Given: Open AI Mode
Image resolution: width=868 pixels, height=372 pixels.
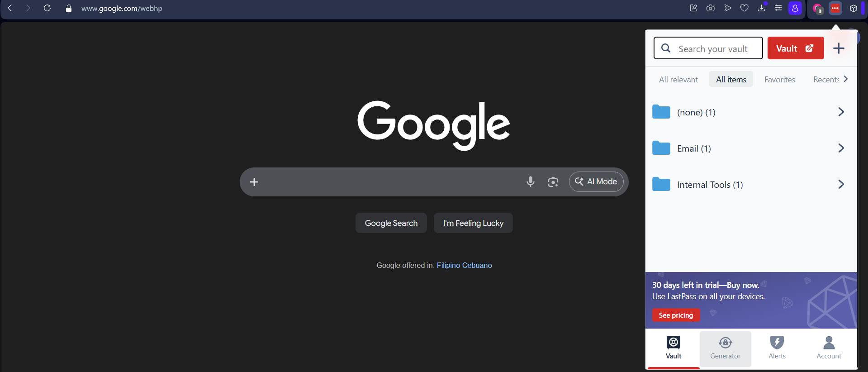Looking at the screenshot, I should 596,181.
